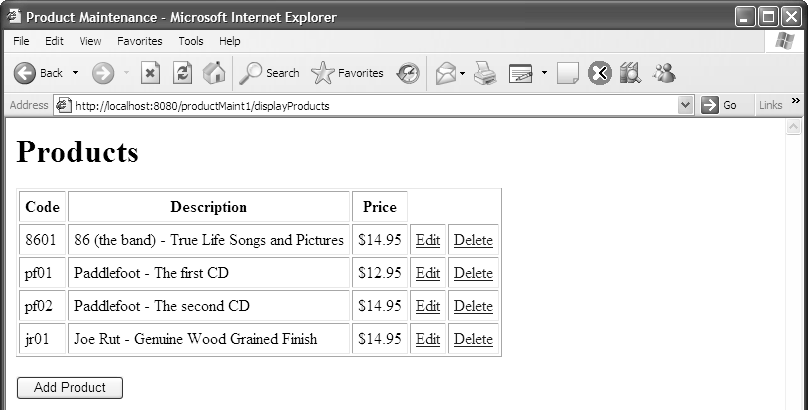The image size is (808, 410).
Task: Refresh the current page
Action: click(x=182, y=73)
